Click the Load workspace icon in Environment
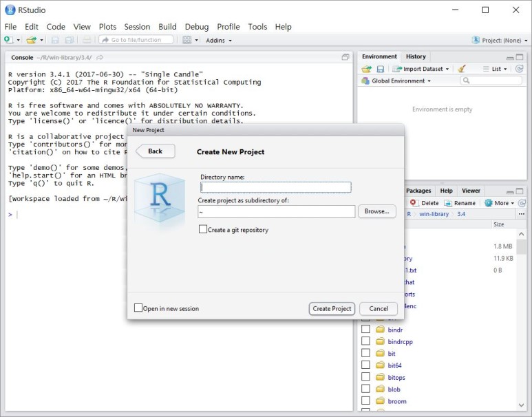 (366, 69)
